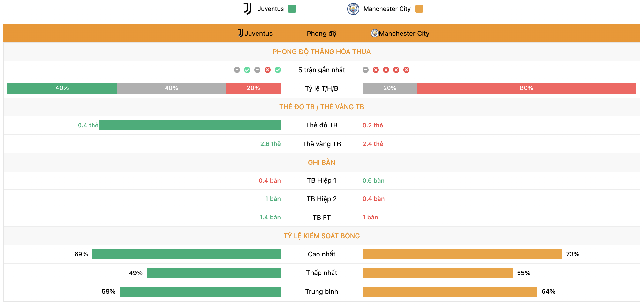This screenshot has width=644, height=306.
Task: Click Juventus '0.4 bàn' first-half value
Action: pyautogui.click(x=270, y=181)
